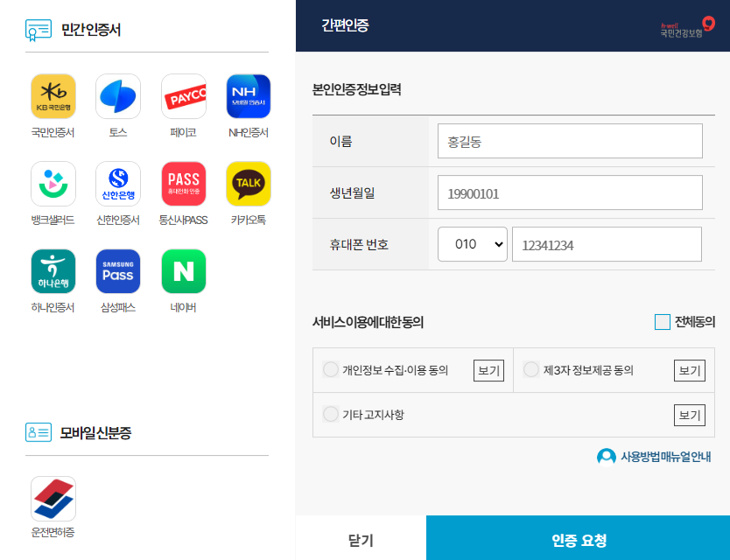Open the 사용방법매뉴얼안내 link

click(x=666, y=457)
